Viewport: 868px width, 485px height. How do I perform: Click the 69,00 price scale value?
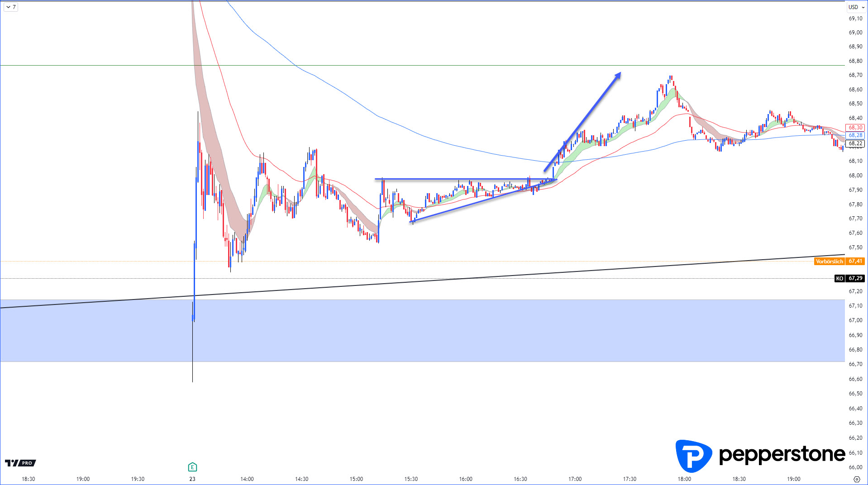855,33
